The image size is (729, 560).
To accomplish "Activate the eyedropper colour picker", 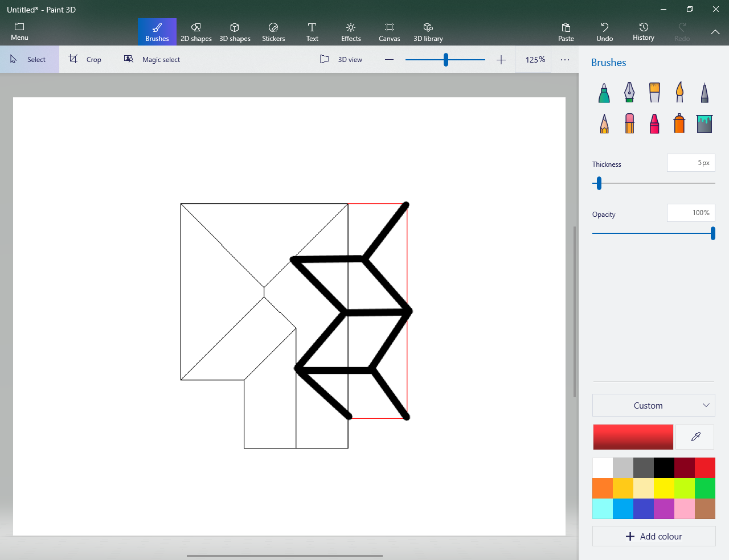I will (x=695, y=437).
